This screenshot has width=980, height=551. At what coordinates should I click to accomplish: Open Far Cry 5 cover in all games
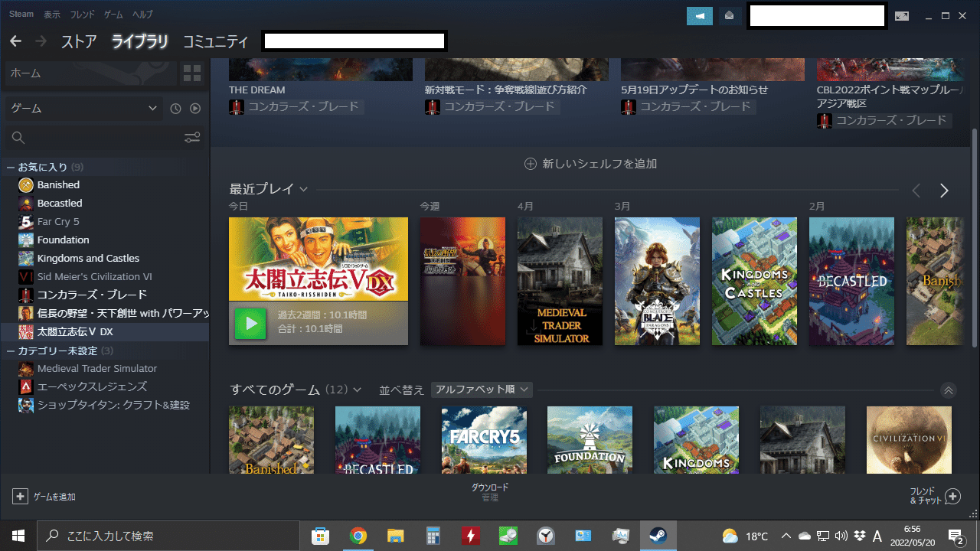tap(484, 439)
